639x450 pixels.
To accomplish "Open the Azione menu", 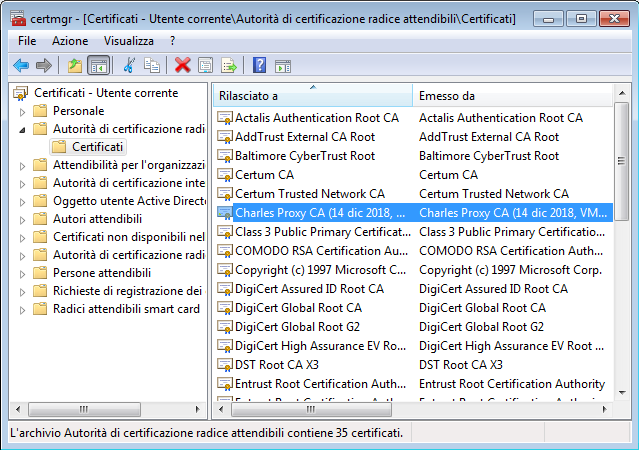I will click(70, 41).
